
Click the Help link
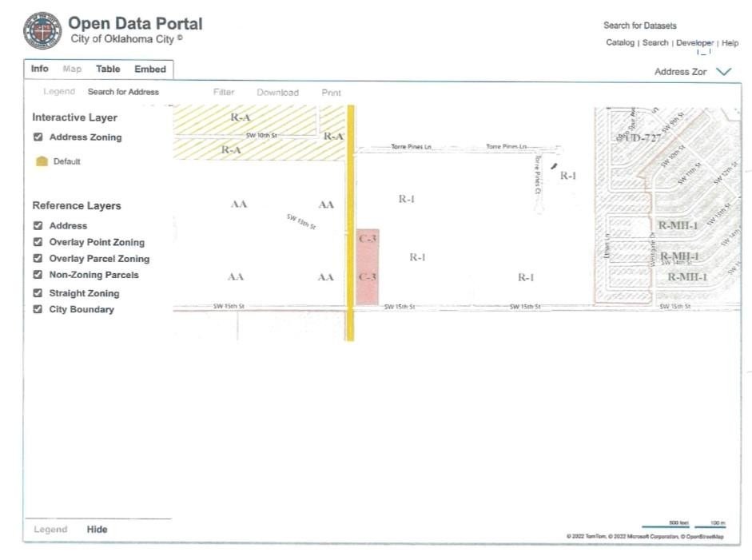click(730, 43)
